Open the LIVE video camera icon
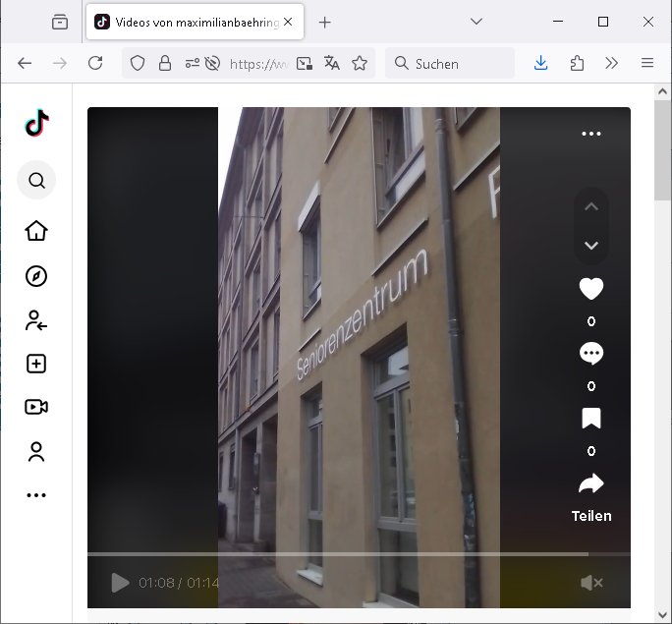 (x=36, y=407)
